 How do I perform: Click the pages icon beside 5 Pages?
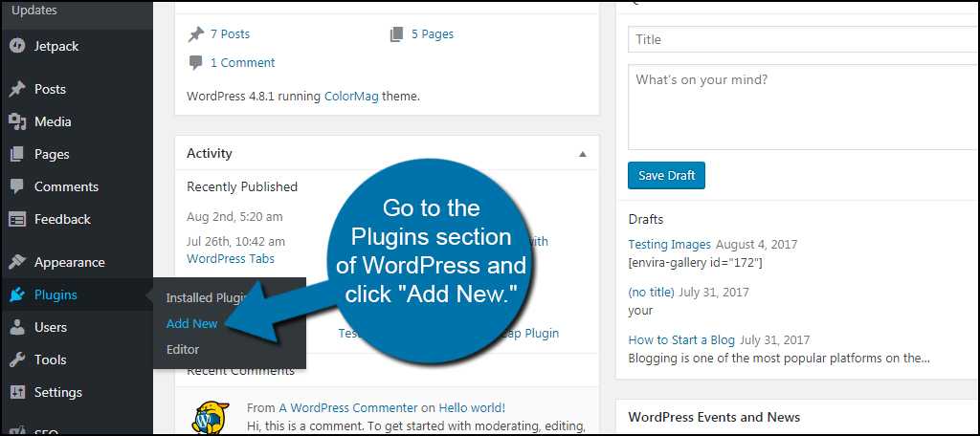tap(396, 34)
